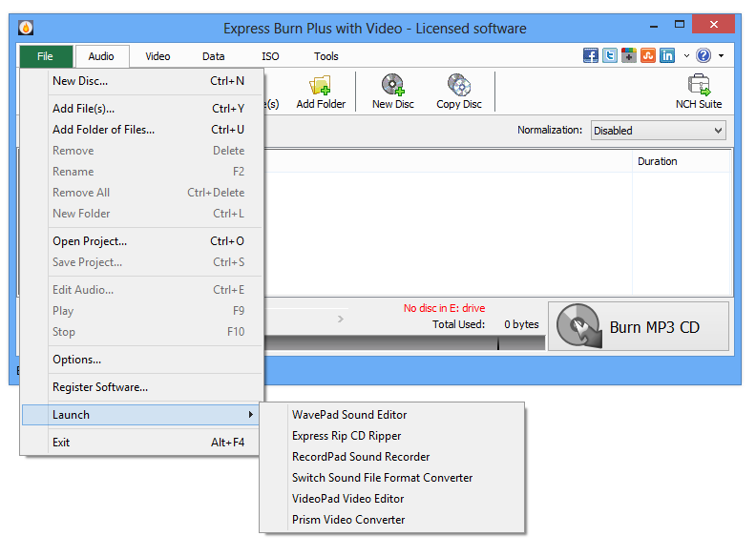Launch Express Rip CD Ripper
This screenshot has height=557, width=756.
pos(391,436)
